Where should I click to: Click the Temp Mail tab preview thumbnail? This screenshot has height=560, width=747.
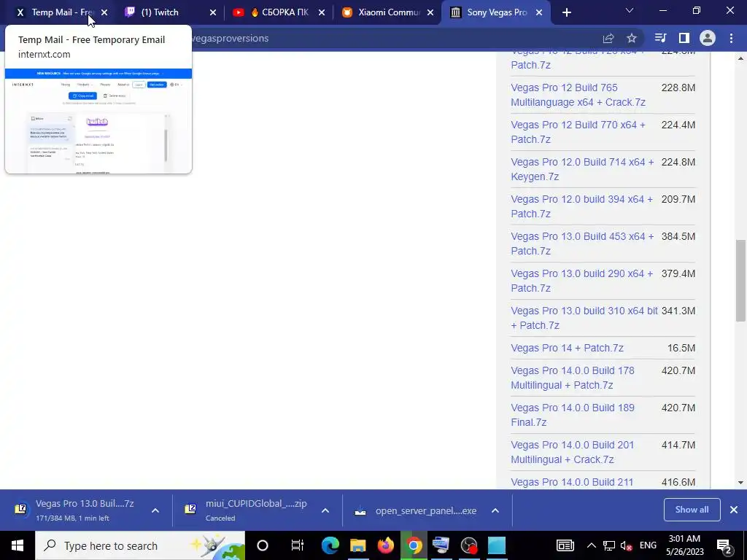[x=98, y=120]
